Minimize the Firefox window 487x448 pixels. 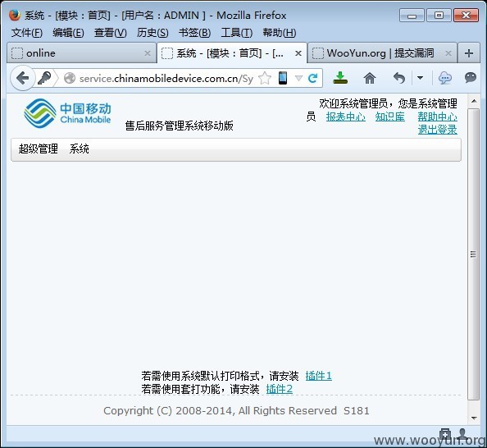[x=412, y=16]
